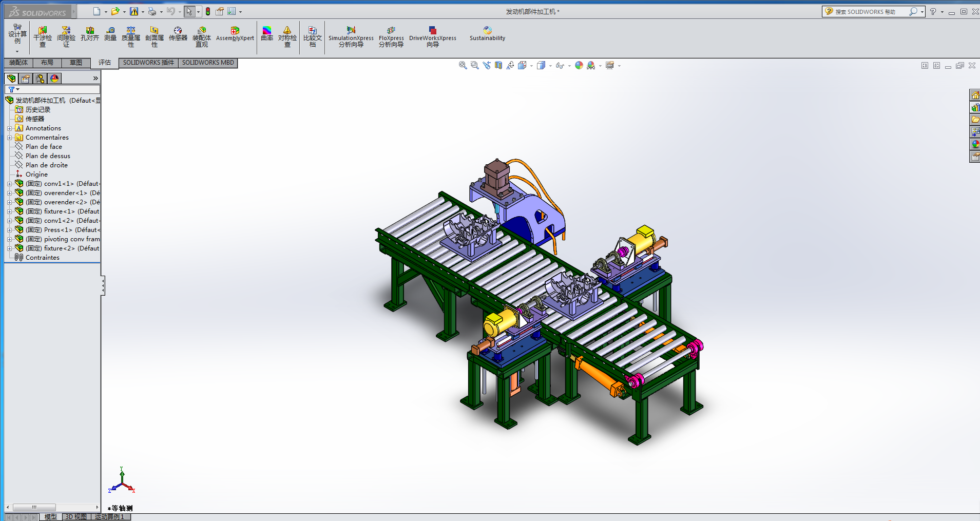The height and width of the screenshot is (521, 980).
Task: Expand the conv1<1> component node
Action: (x=9, y=184)
